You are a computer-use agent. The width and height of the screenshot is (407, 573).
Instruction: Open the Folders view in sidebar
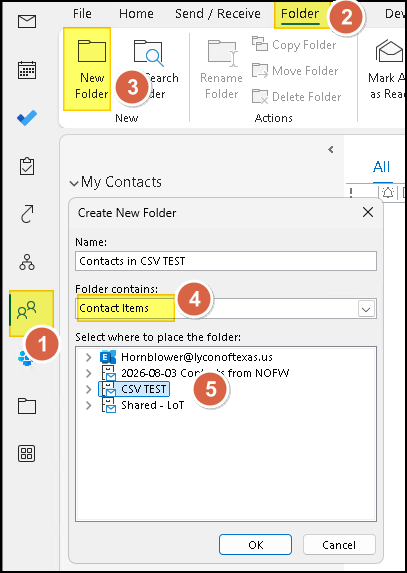27,406
